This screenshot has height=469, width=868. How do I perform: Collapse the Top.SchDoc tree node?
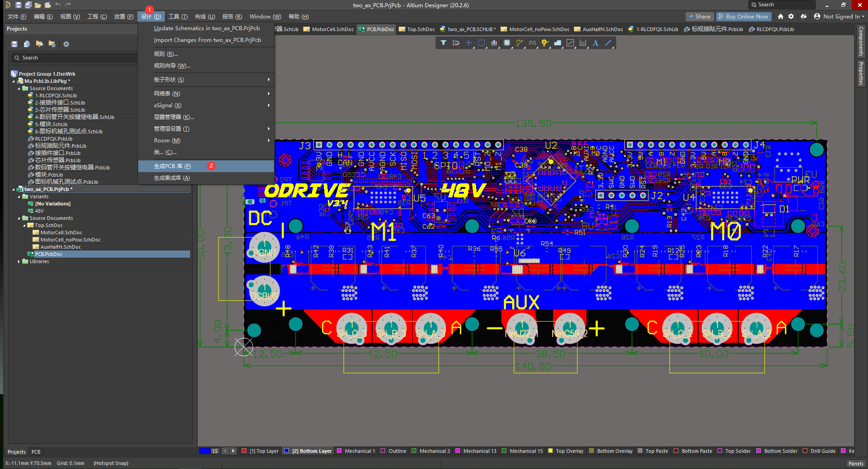[x=24, y=225]
